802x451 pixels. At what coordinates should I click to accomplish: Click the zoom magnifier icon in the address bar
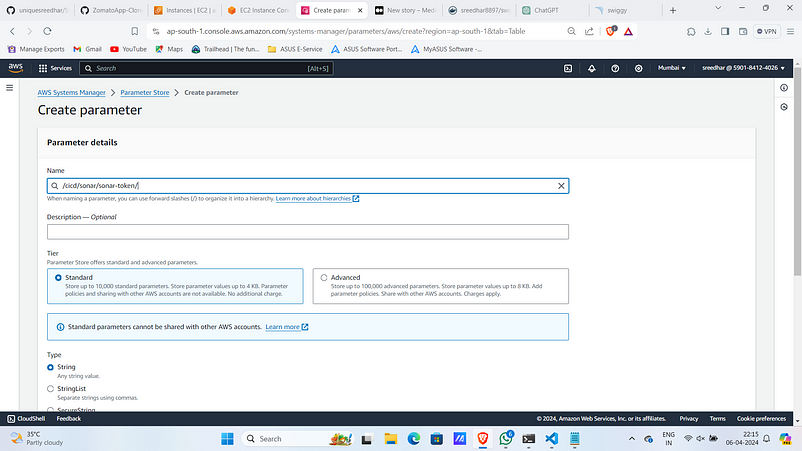pos(571,31)
